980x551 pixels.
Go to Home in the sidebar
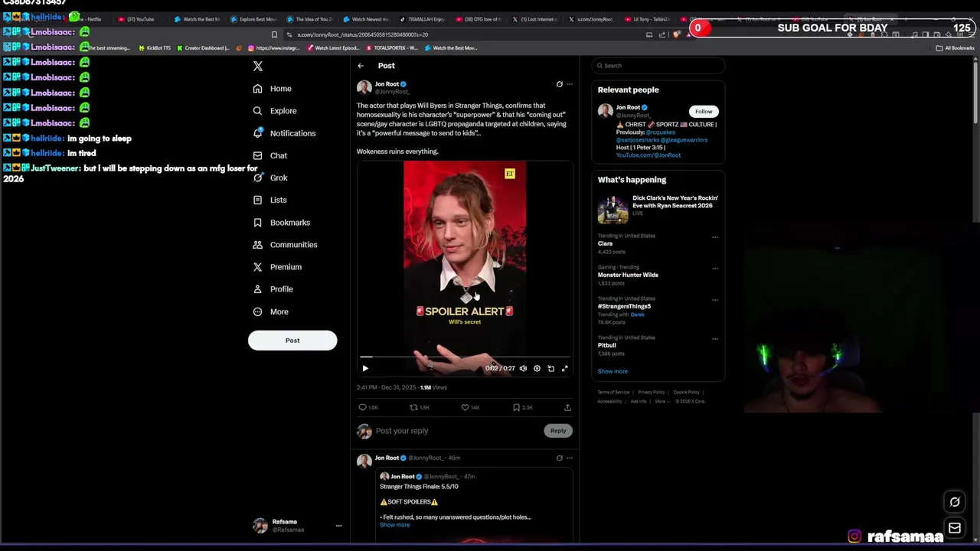pyautogui.click(x=273, y=89)
